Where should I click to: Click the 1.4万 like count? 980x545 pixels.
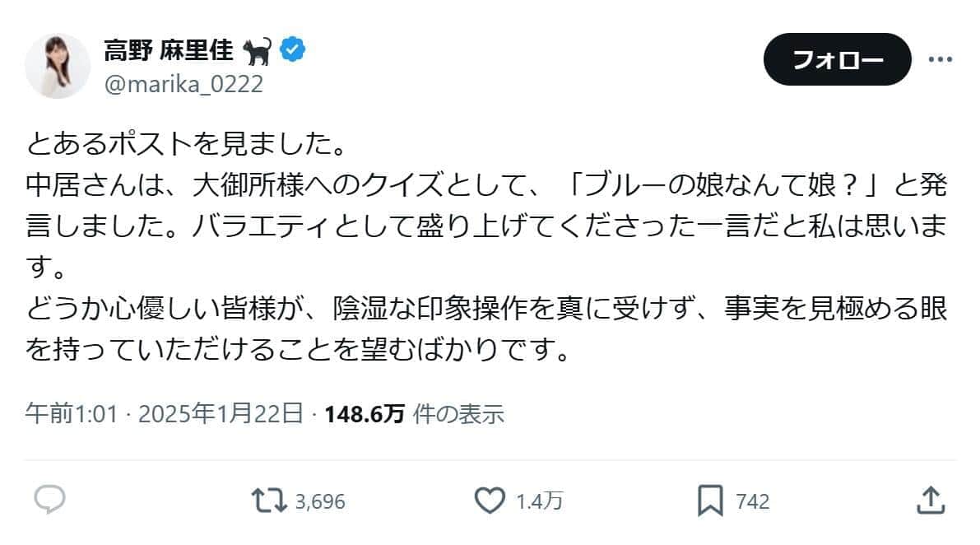pyautogui.click(x=540, y=501)
